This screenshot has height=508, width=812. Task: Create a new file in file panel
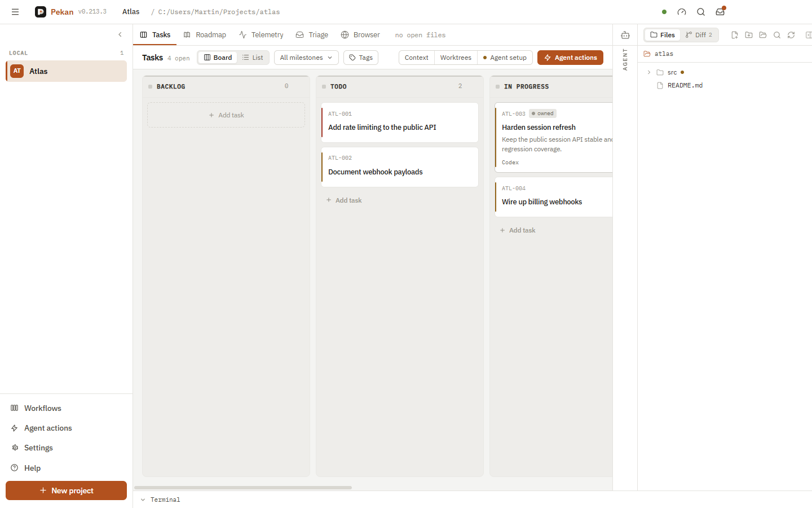[x=735, y=35]
